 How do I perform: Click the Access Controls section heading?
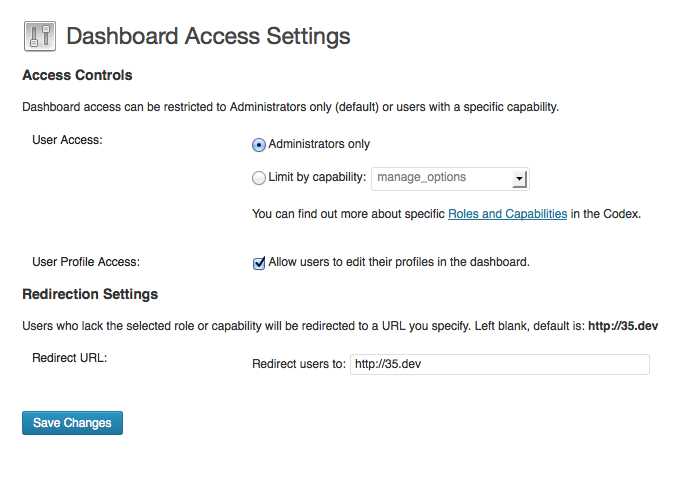click(77, 75)
